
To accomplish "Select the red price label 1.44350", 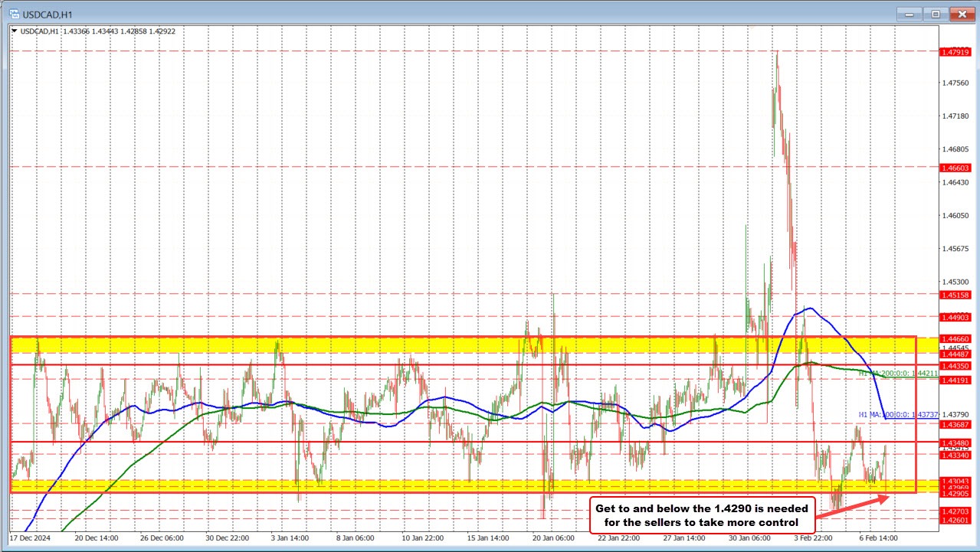I will click(x=955, y=366).
